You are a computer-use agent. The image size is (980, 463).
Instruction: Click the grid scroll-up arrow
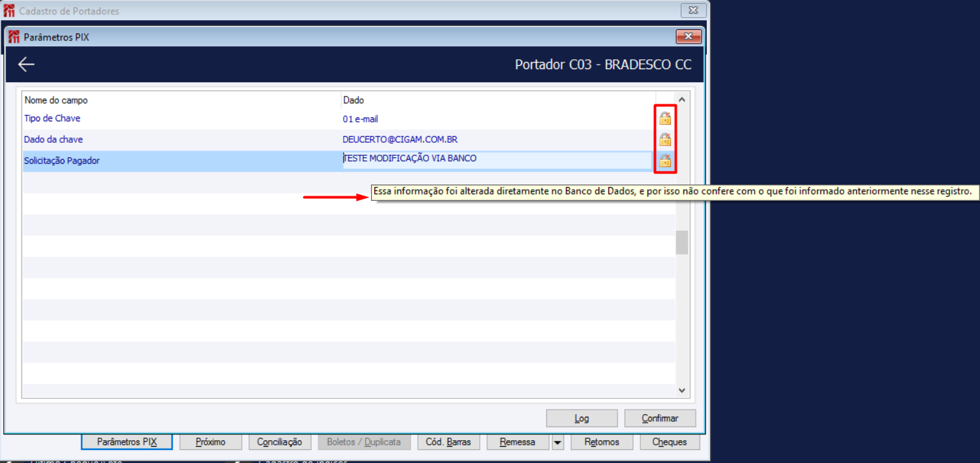[x=681, y=98]
